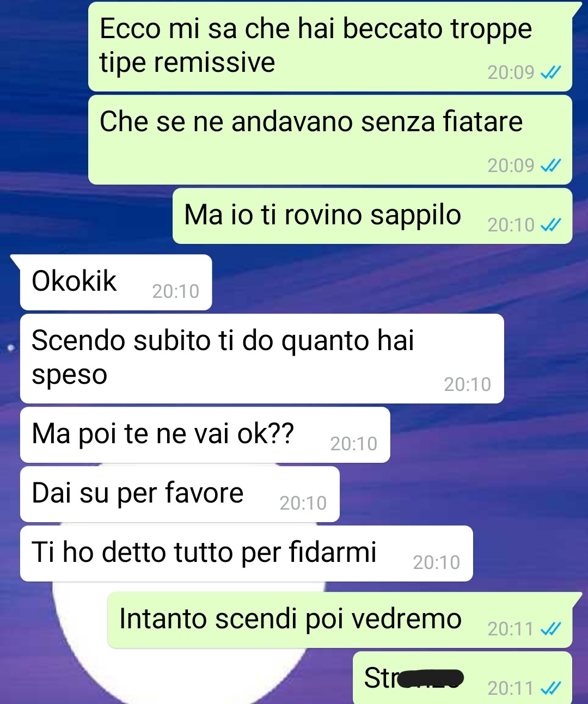The image size is (588, 704).
Task: Tap the "Intanto scendi poi vedremo" sent message
Action: (x=340, y=620)
